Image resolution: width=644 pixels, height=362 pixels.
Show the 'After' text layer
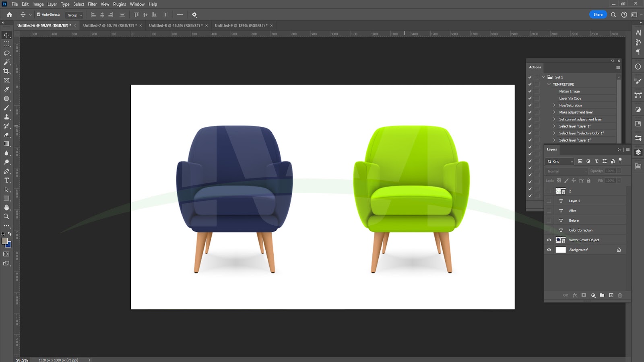pos(549,211)
